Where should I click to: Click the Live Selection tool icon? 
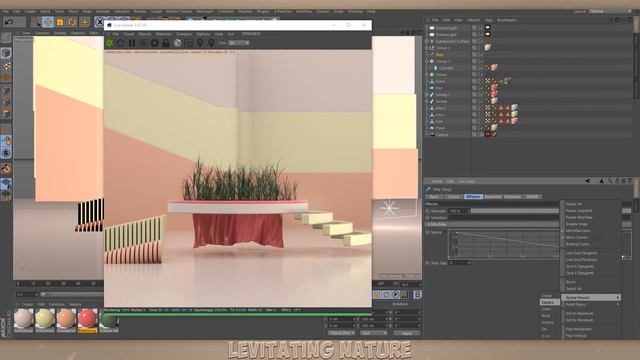pos(36,22)
